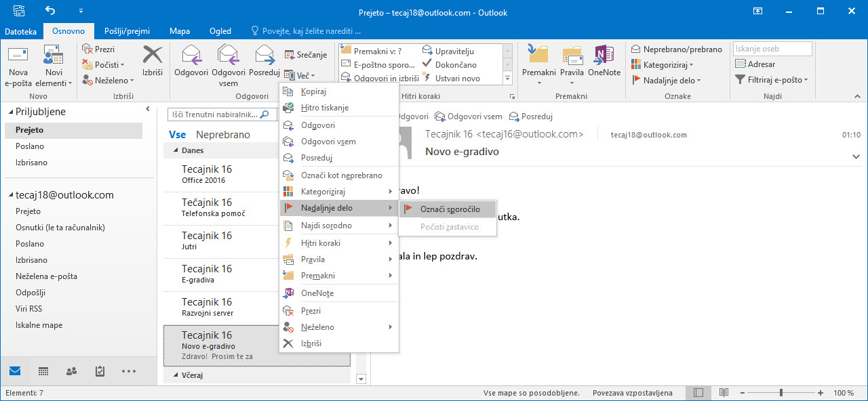868x401 pixels.
Task: Open the Filtriraj e-pošto dropdown
Action: tap(772, 80)
